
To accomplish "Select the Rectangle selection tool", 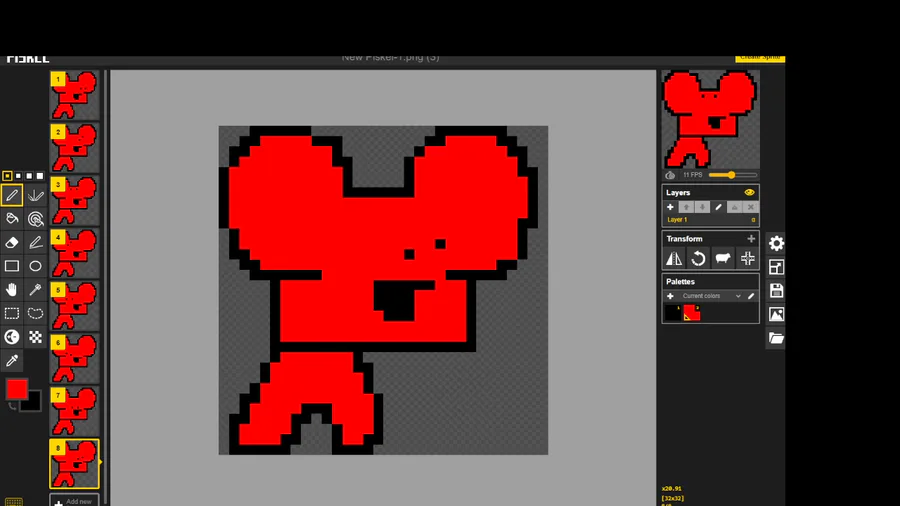I will point(12,313).
